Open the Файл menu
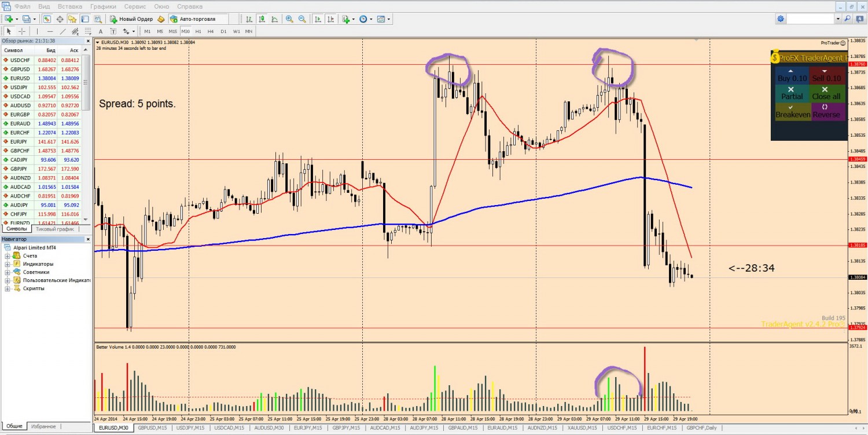 [x=23, y=6]
